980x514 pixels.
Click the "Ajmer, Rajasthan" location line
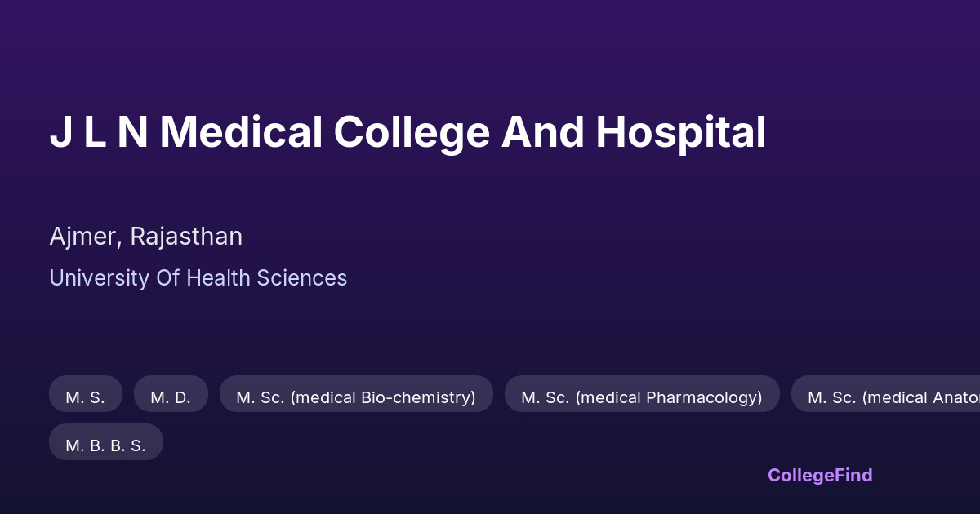[x=145, y=237]
